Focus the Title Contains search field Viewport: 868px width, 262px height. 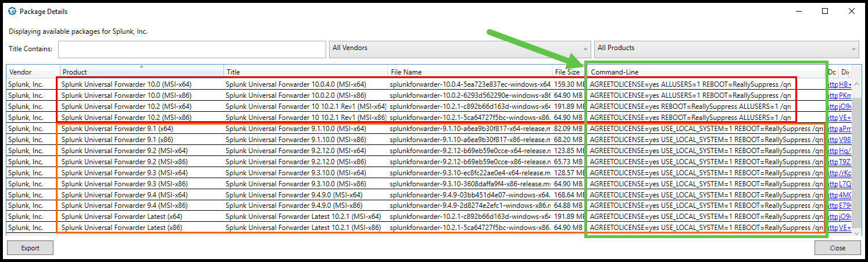192,49
